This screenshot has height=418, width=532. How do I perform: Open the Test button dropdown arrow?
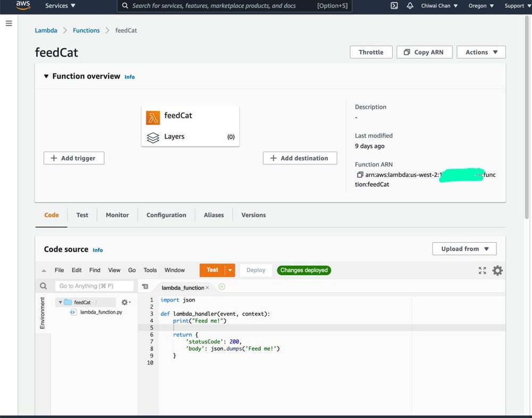(230, 271)
